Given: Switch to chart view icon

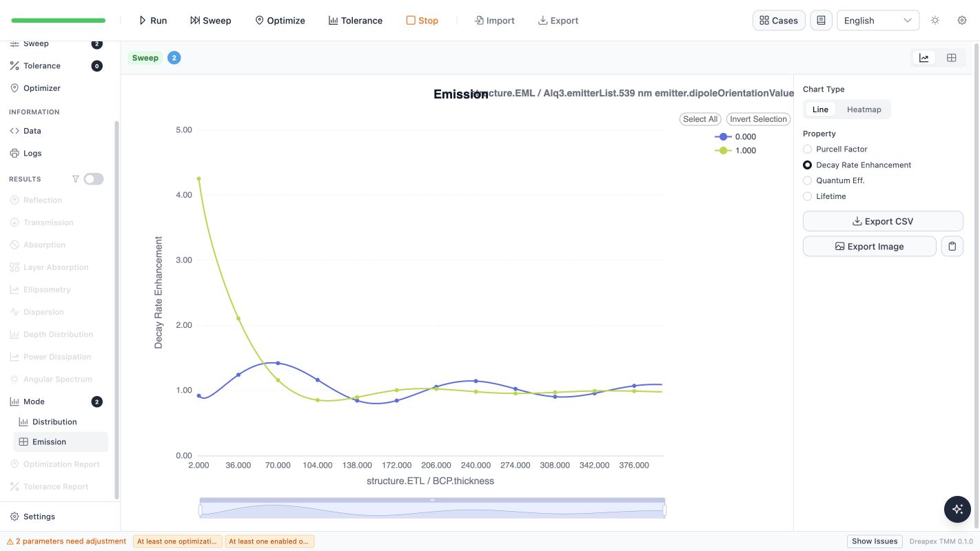Looking at the screenshot, I should click(x=923, y=58).
